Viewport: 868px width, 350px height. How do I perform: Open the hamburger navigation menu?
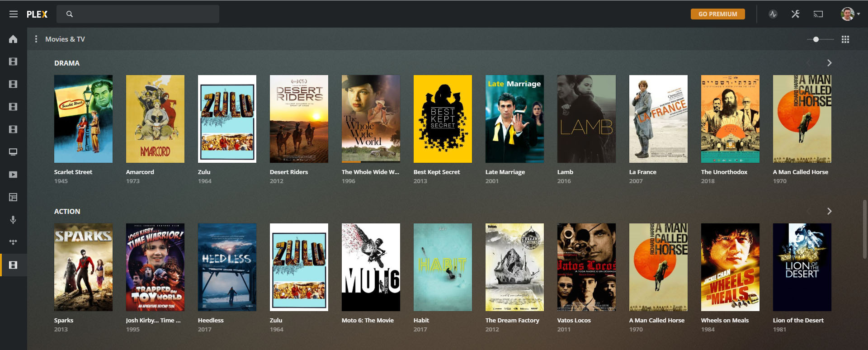click(14, 14)
